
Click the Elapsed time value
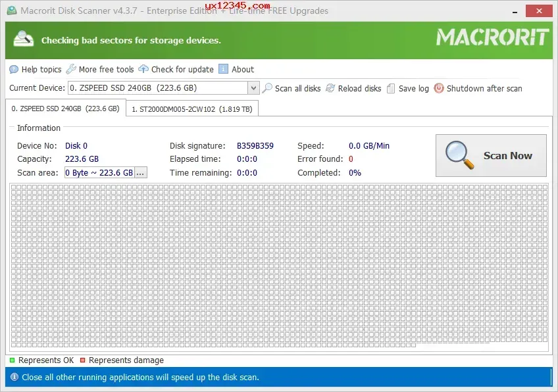247,159
